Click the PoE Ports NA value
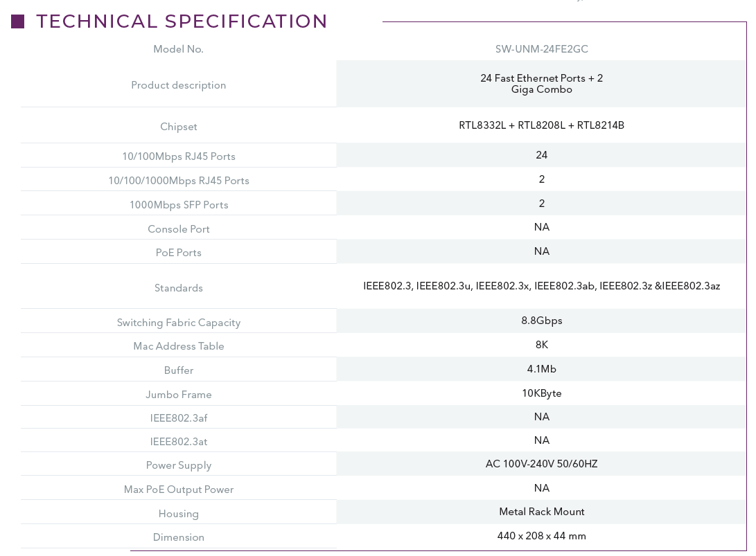 coord(541,251)
